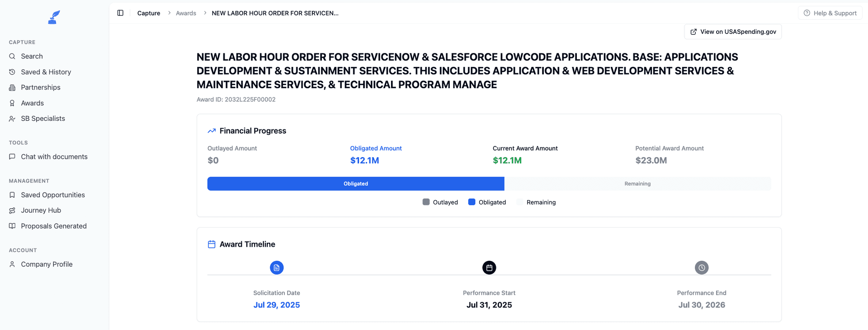Click the Obligated legend color swatch
Screen dimensions: 868x330
click(x=472, y=202)
